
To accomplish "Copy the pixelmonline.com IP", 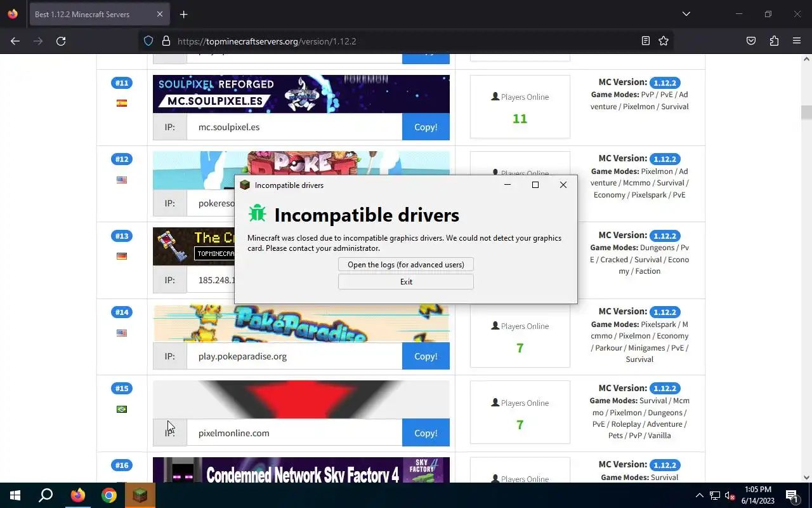I will point(426,432).
